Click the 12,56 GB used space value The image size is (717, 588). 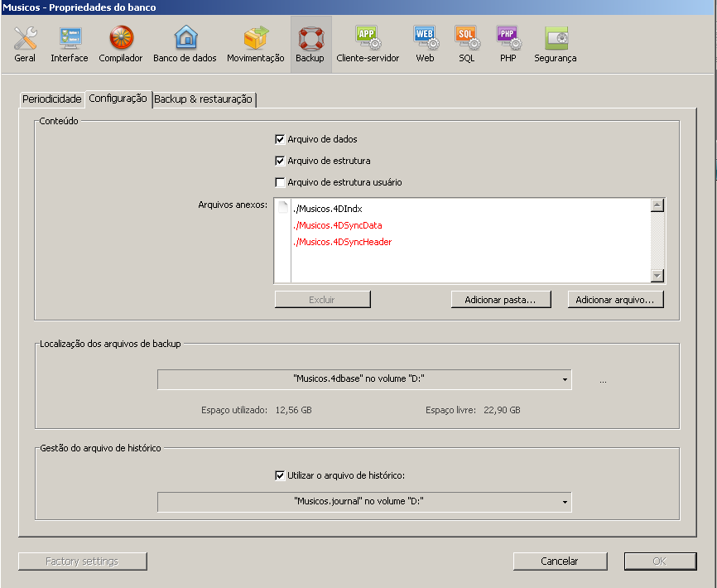point(294,410)
